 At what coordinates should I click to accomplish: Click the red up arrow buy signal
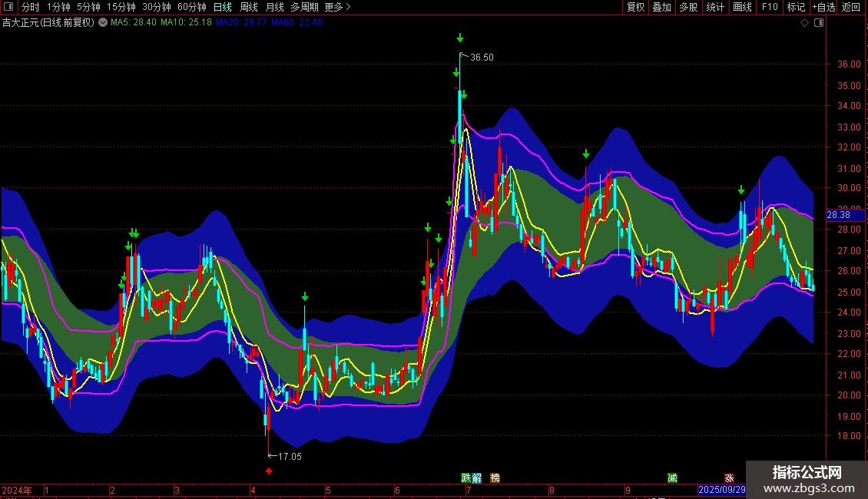[x=269, y=471]
